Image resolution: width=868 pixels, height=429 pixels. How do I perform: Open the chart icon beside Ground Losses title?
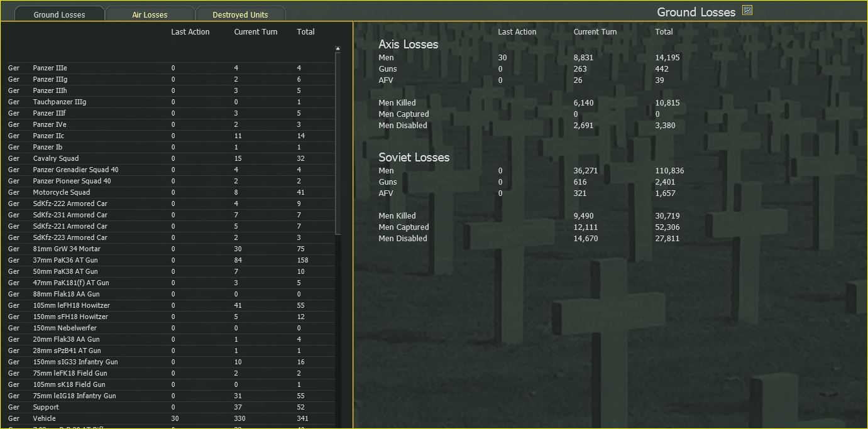[x=747, y=10]
